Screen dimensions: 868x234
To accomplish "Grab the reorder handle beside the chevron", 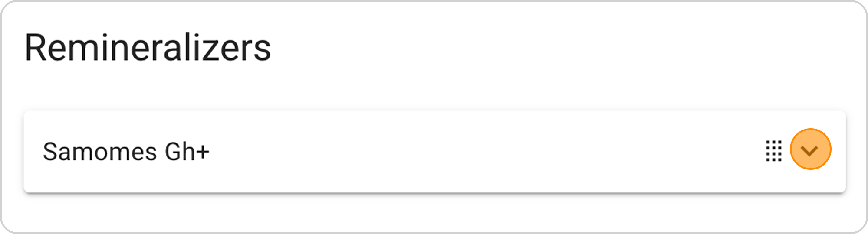I will 773,151.
